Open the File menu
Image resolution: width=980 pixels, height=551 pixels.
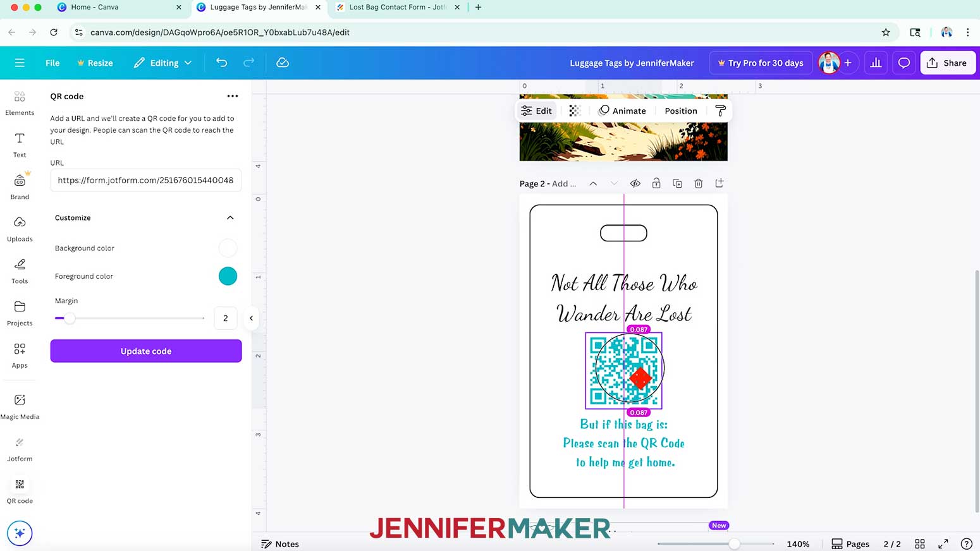pyautogui.click(x=52, y=63)
